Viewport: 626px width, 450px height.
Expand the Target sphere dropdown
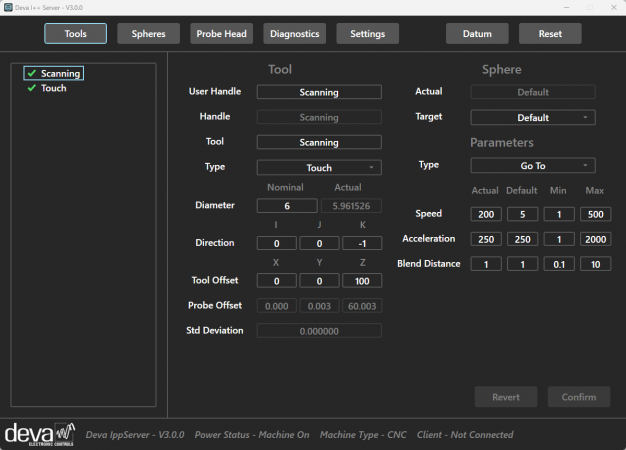click(x=532, y=118)
